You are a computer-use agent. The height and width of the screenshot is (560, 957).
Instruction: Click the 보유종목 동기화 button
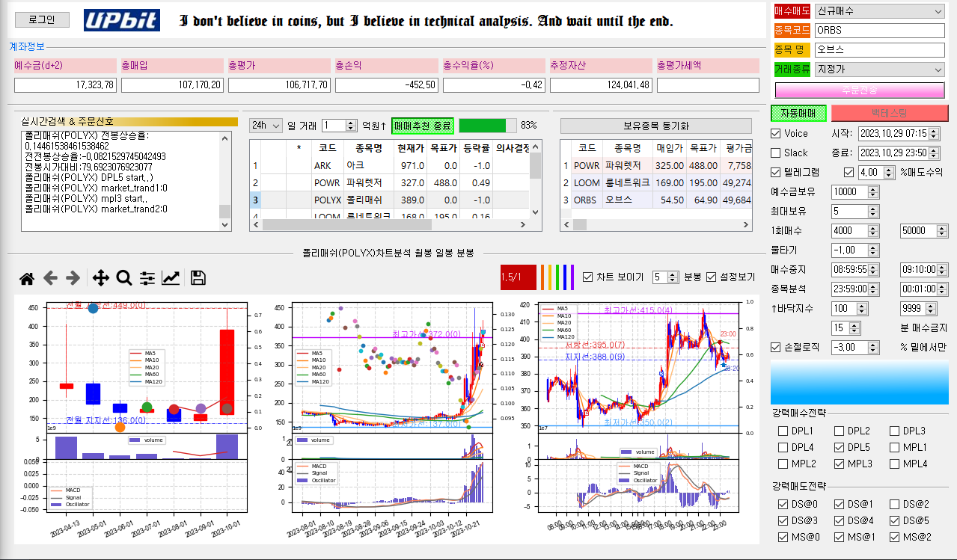pyautogui.click(x=656, y=125)
